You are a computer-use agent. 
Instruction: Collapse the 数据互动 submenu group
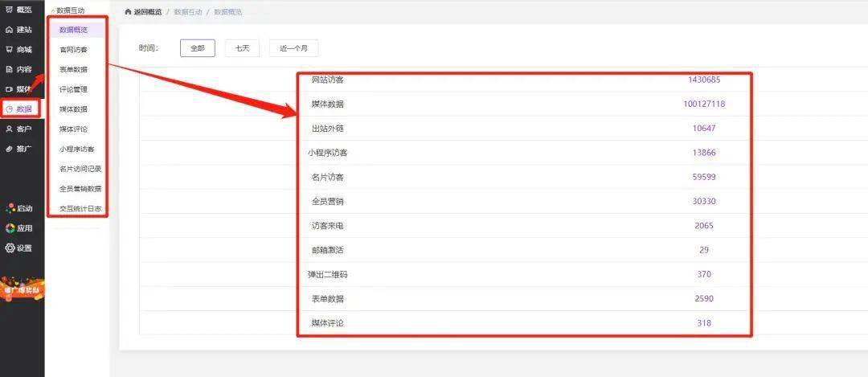68,10
